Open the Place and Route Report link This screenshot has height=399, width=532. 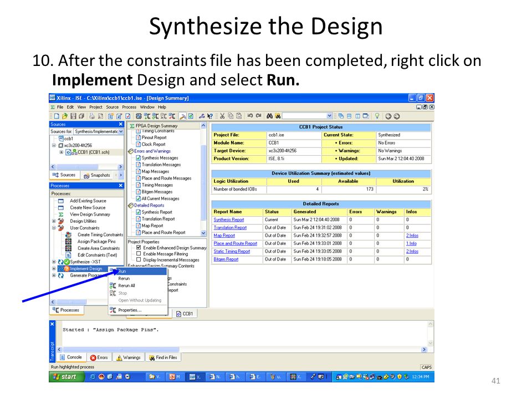[236, 243]
